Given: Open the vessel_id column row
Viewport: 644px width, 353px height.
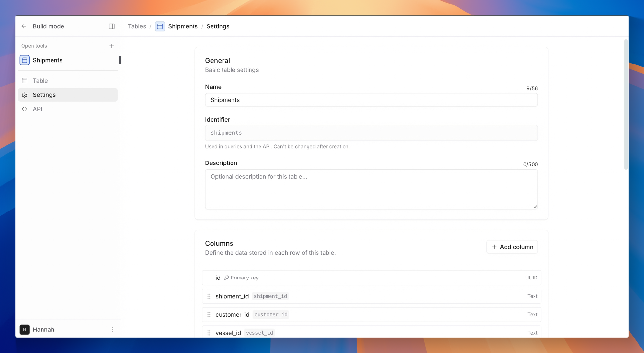Looking at the screenshot, I should (x=371, y=332).
